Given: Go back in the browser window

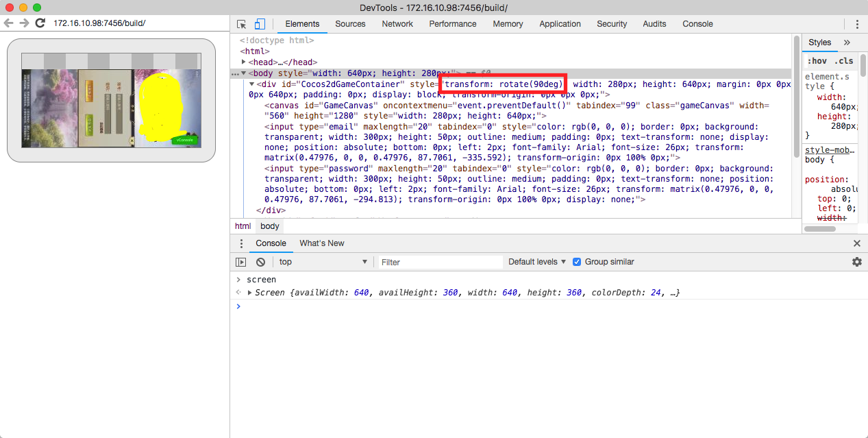Looking at the screenshot, I should pyautogui.click(x=8, y=23).
